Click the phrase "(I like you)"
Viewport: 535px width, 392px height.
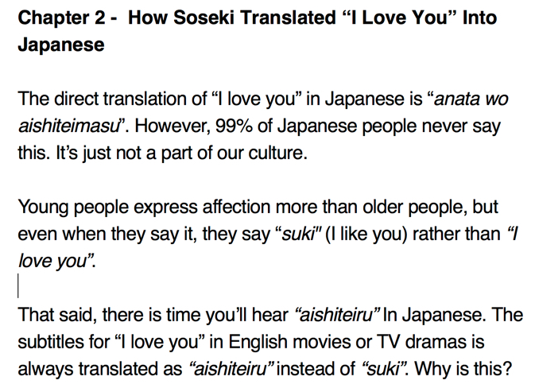(x=366, y=235)
